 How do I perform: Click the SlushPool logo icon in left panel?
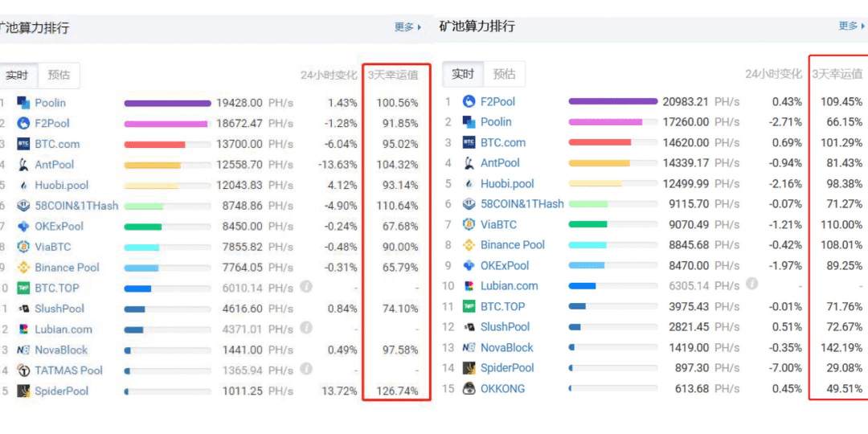[x=23, y=309]
